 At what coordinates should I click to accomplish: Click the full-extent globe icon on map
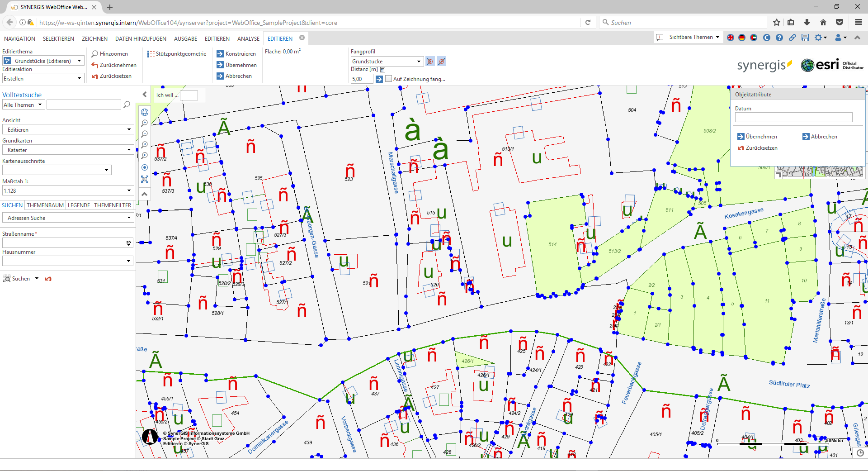[x=145, y=112]
